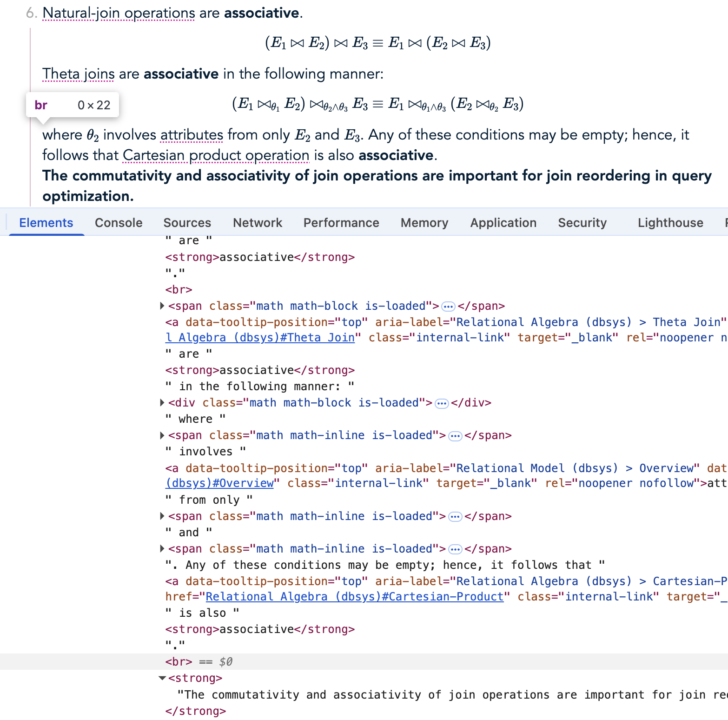This screenshot has height=720, width=728.
Task: Follow the Theta joins link
Action: [78, 74]
